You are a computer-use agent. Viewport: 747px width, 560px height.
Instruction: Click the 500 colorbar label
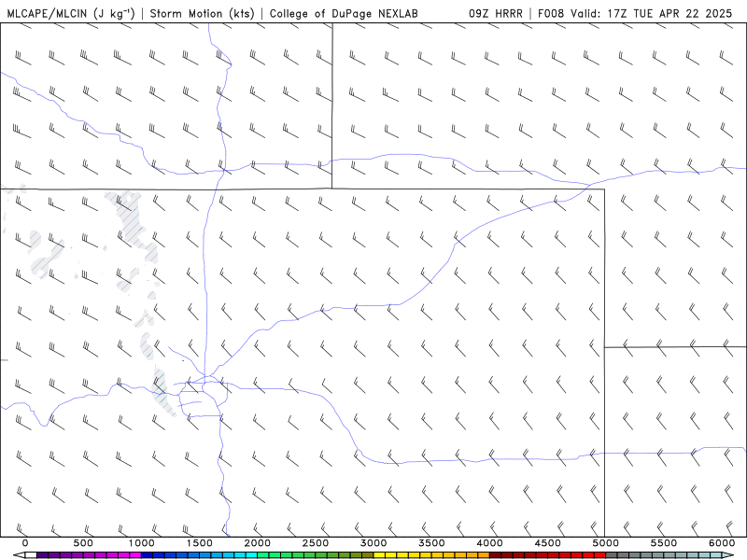tap(83, 543)
